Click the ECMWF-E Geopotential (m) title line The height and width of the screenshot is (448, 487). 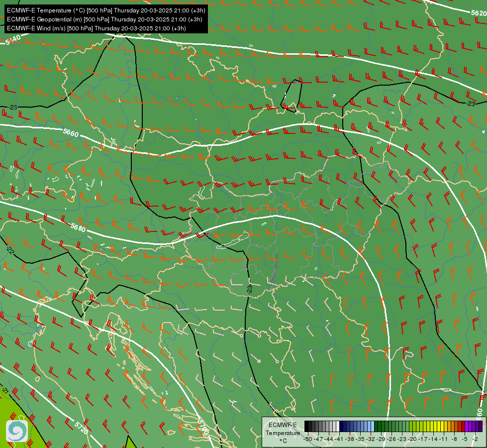click(x=104, y=19)
